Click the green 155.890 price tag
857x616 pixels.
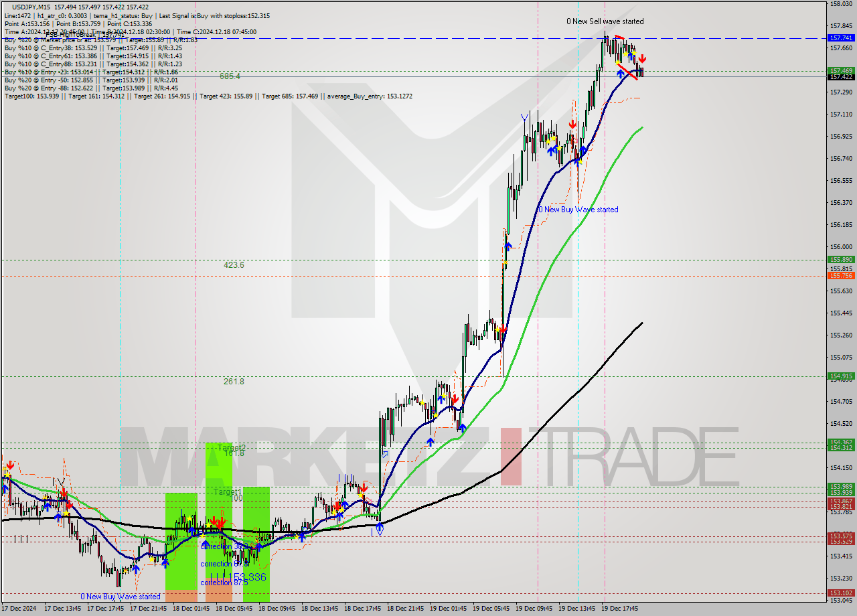[841, 259]
